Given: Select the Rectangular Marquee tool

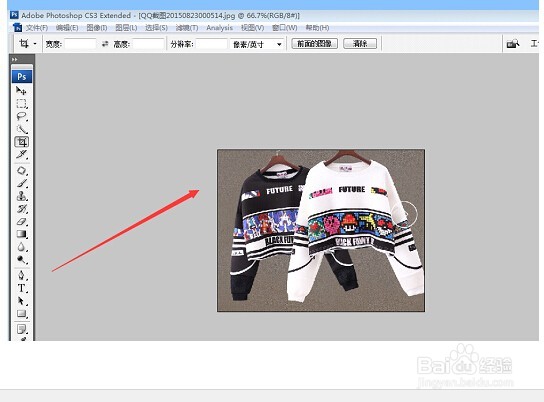Looking at the screenshot, I should coord(22,104).
